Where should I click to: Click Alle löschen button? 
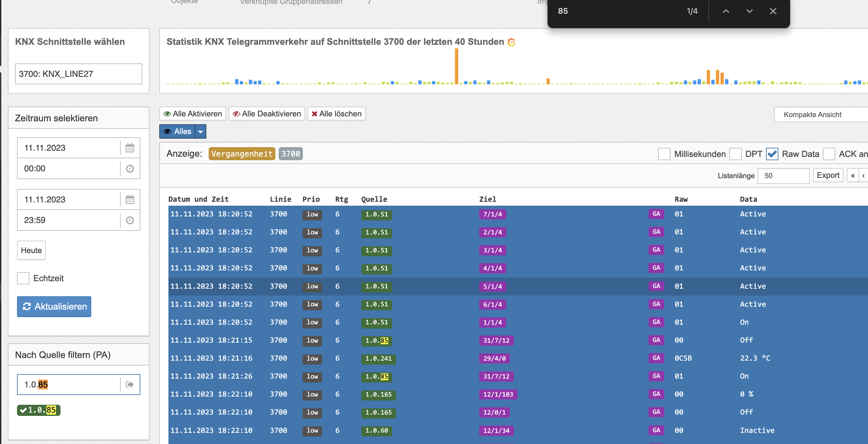[337, 114]
